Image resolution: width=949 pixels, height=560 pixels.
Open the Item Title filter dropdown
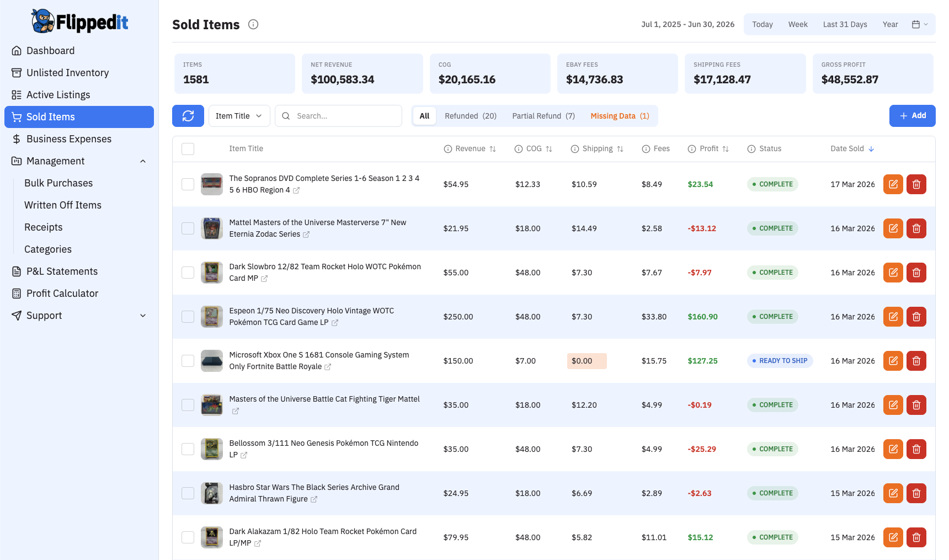(239, 116)
